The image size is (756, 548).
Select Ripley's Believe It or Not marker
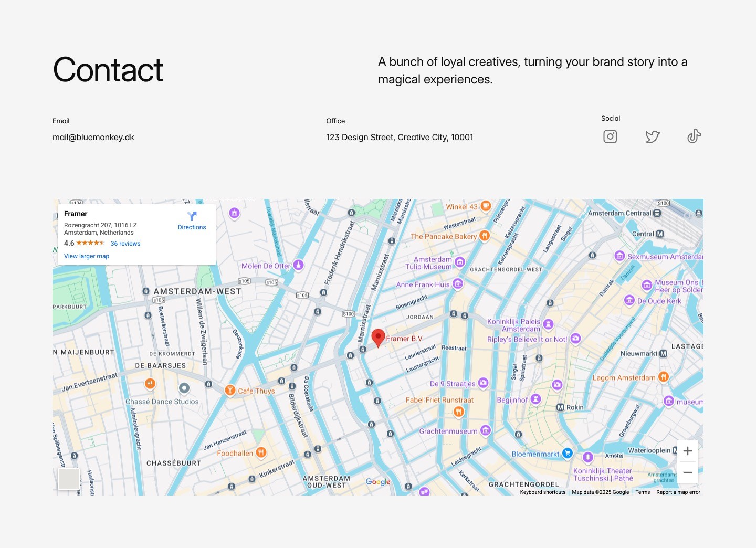click(x=575, y=339)
